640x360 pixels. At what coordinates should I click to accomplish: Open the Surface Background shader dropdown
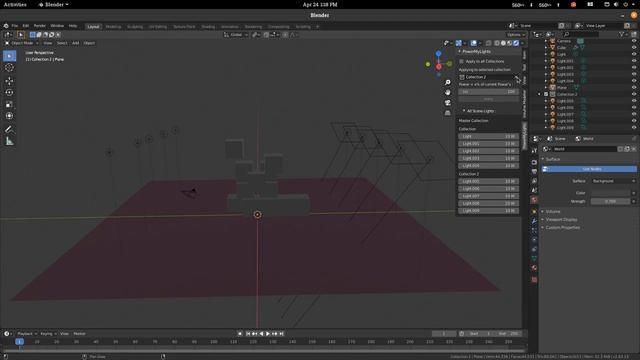(x=614, y=181)
